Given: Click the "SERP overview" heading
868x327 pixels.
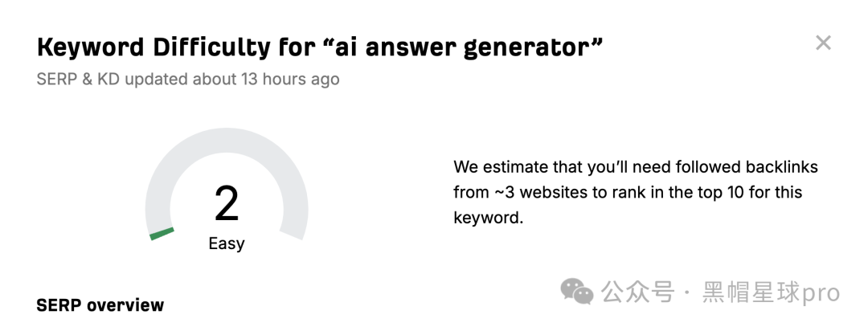Looking at the screenshot, I should point(100,305).
